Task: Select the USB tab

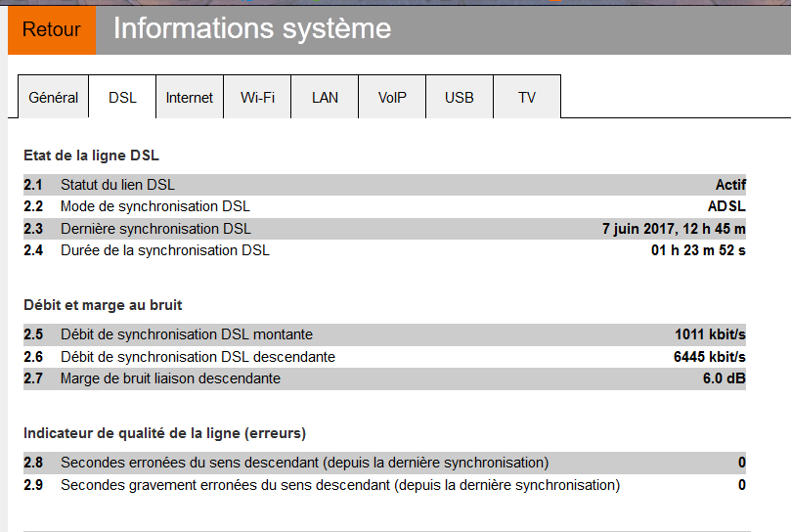Action: coord(459,98)
